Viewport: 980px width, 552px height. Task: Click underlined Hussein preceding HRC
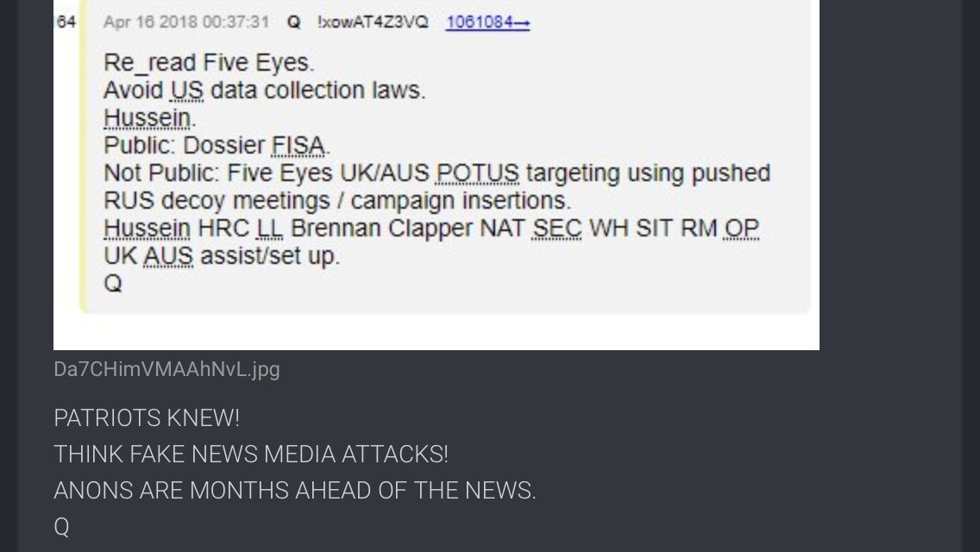(x=147, y=229)
